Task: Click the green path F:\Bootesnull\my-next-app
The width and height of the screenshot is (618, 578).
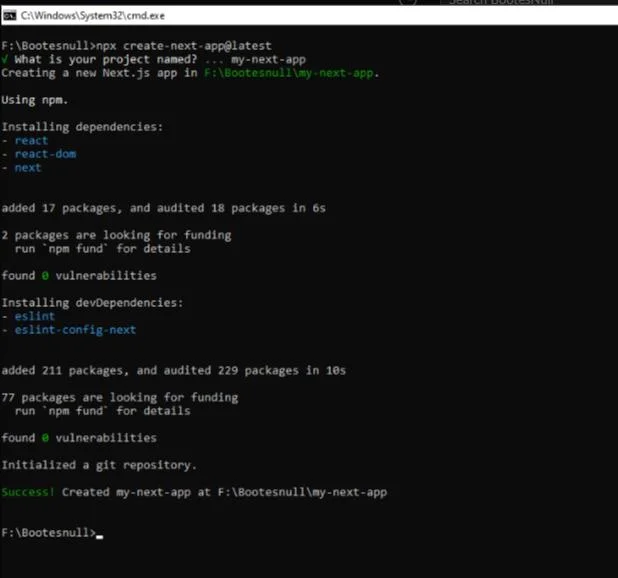Action: 289,73
